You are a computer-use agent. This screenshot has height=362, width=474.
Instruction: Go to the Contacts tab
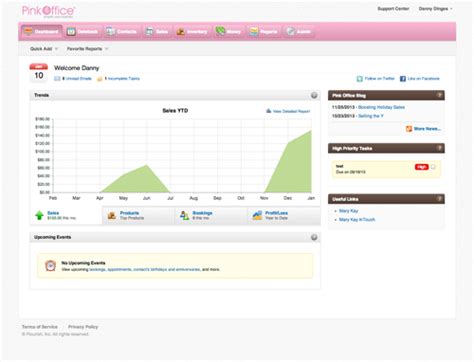pyautogui.click(x=121, y=32)
